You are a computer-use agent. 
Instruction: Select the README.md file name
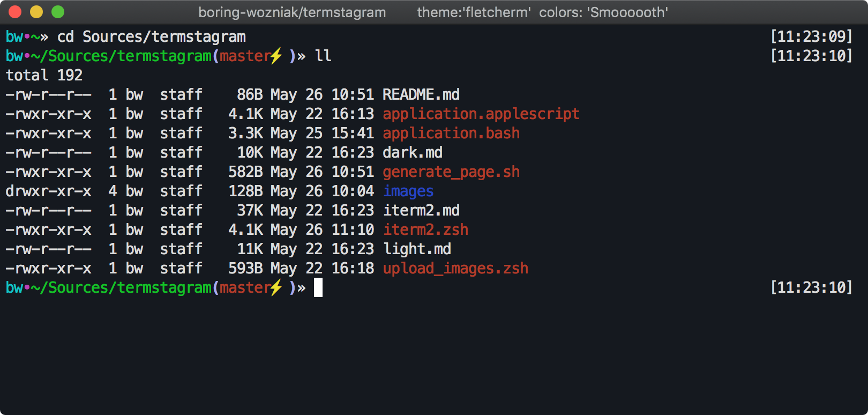tap(421, 94)
